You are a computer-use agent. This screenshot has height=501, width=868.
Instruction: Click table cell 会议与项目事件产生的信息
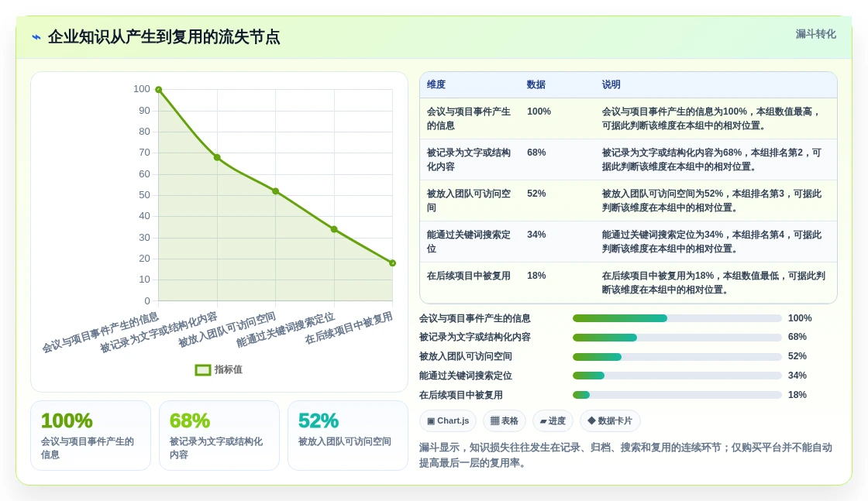pos(469,118)
